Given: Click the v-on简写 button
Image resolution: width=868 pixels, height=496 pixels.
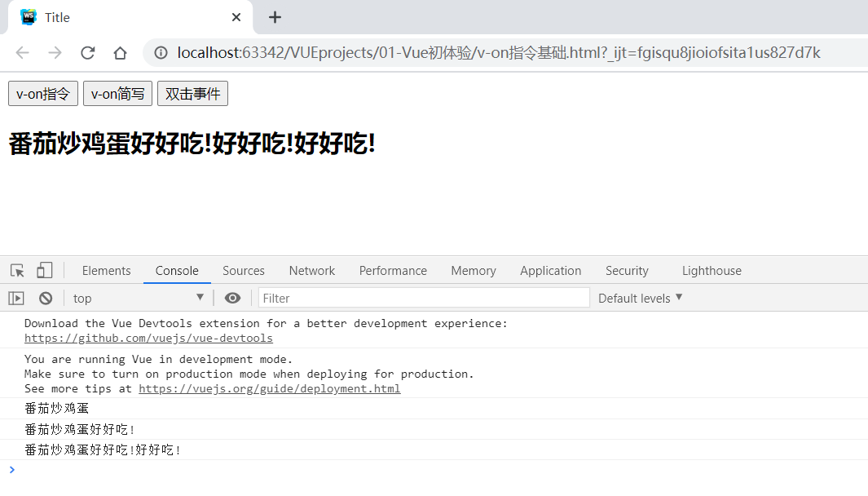Looking at the screenshot, I should point(117,94).
